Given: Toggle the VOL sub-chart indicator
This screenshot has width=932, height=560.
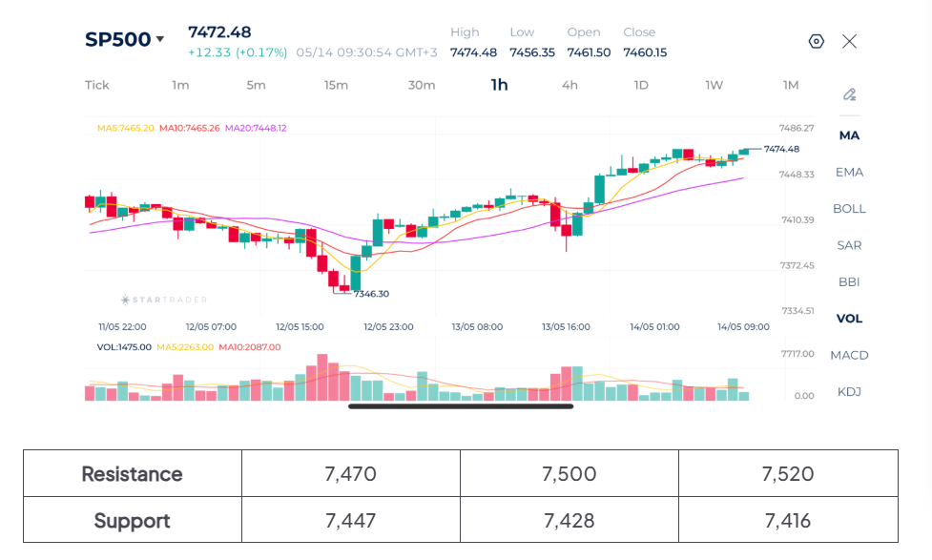Looking at the screenshot, I should [849, 319].
